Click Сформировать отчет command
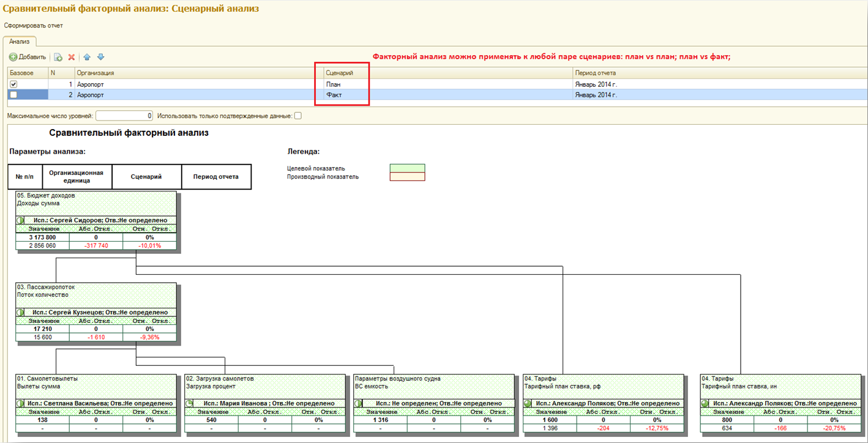This screenshot has height=443, width=868. 34,26
